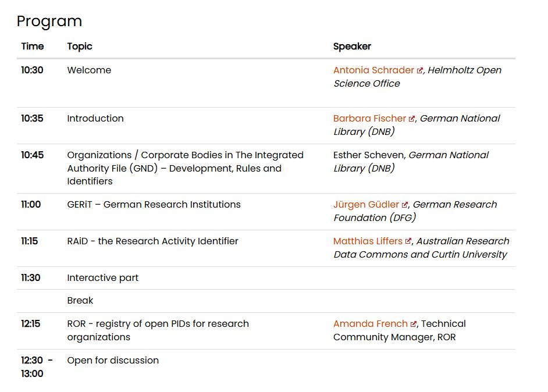Click external link icon beside Jürgen Güdler

[x=405, y=205]
